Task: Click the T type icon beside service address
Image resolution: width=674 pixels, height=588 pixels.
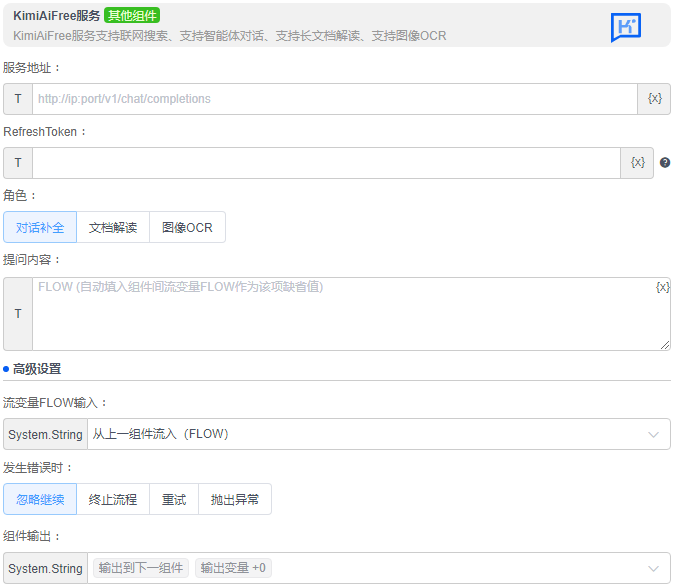Action: pyautogui.click(x=18, y=99)
